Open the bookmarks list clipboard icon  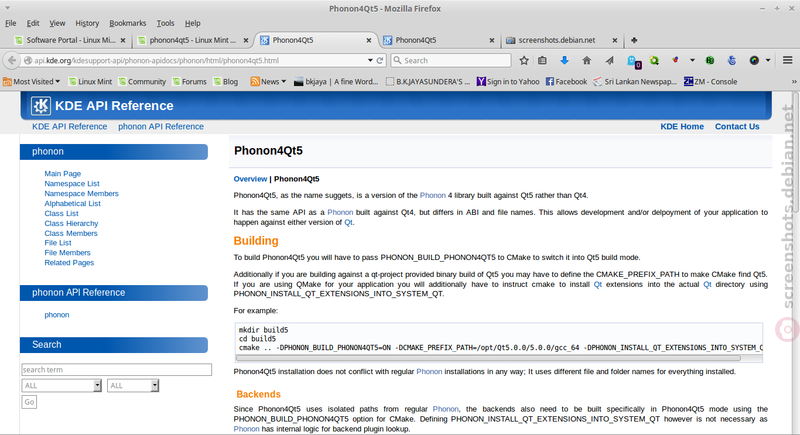coord(542,60)
